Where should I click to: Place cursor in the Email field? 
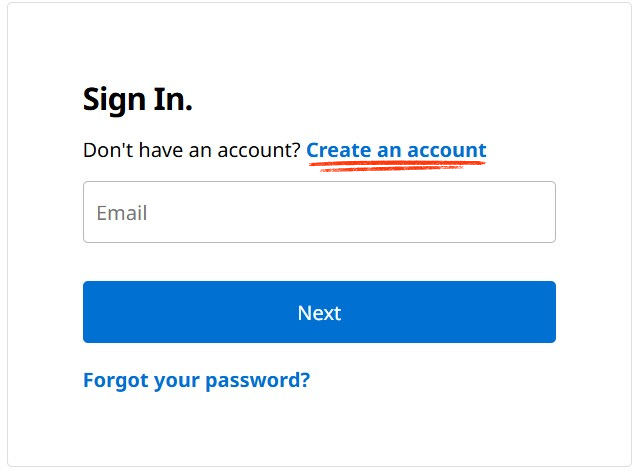(319, 212)
